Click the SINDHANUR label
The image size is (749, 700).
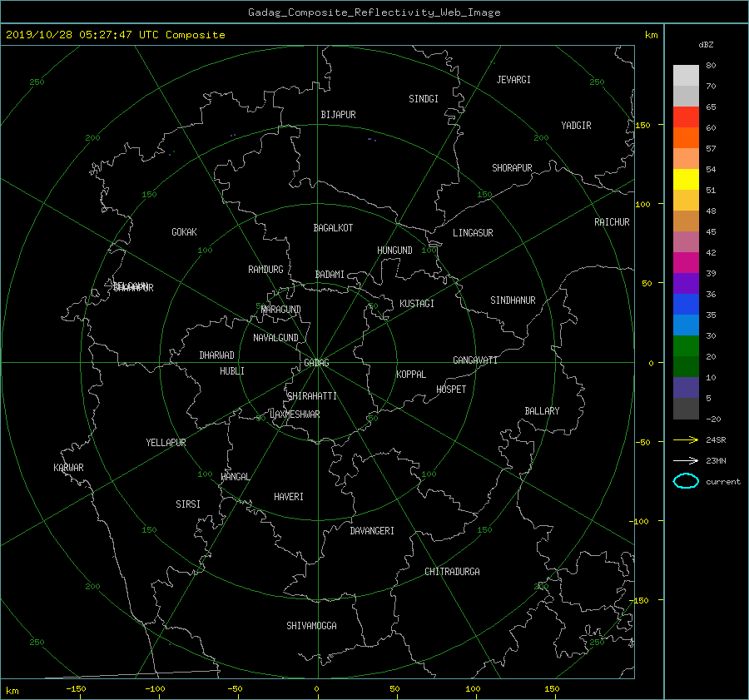(513, 300)
